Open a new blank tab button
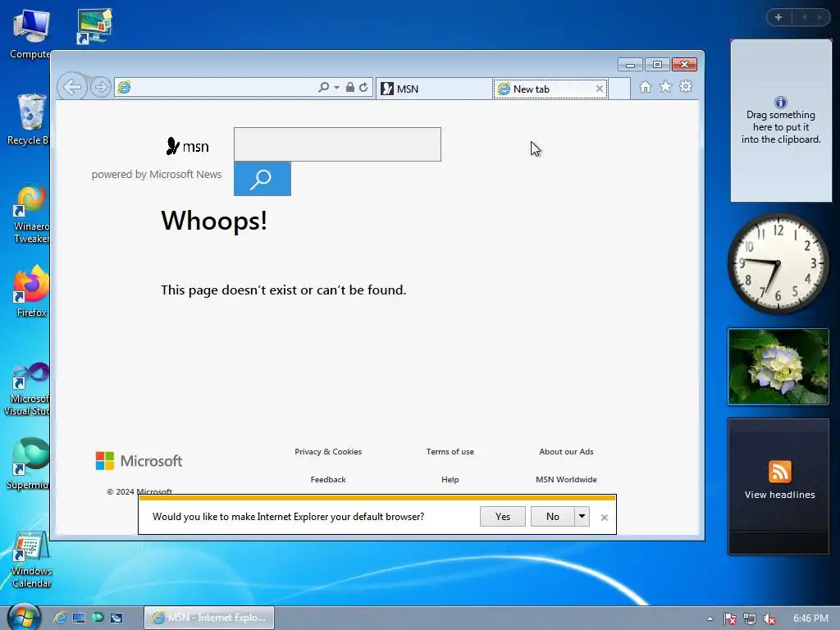 point(619,89)
